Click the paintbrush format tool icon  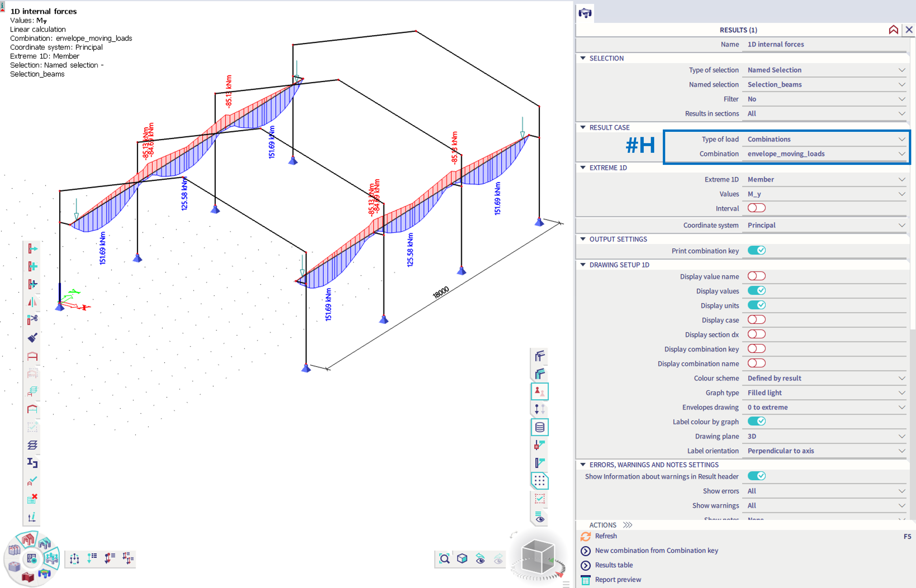[x=33, y=338]
